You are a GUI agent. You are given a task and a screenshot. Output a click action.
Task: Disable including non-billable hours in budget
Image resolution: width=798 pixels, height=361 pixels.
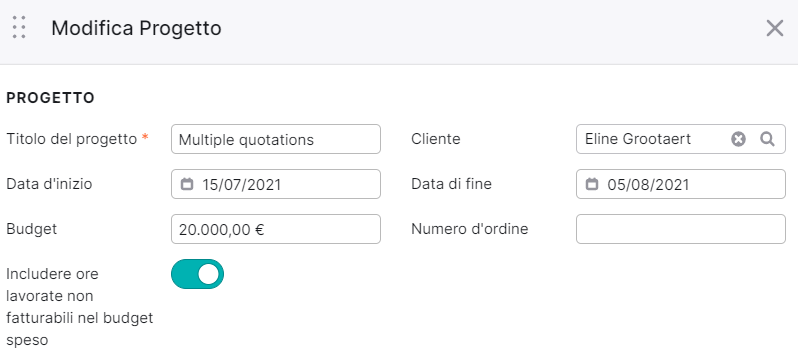[197, 274]
